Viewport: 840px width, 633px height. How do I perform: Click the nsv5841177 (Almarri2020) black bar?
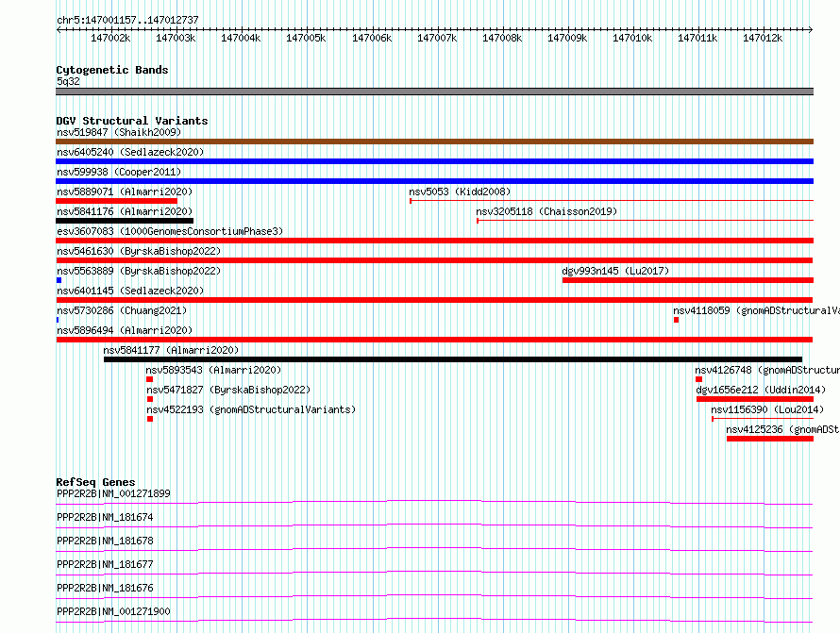[453, 359]
